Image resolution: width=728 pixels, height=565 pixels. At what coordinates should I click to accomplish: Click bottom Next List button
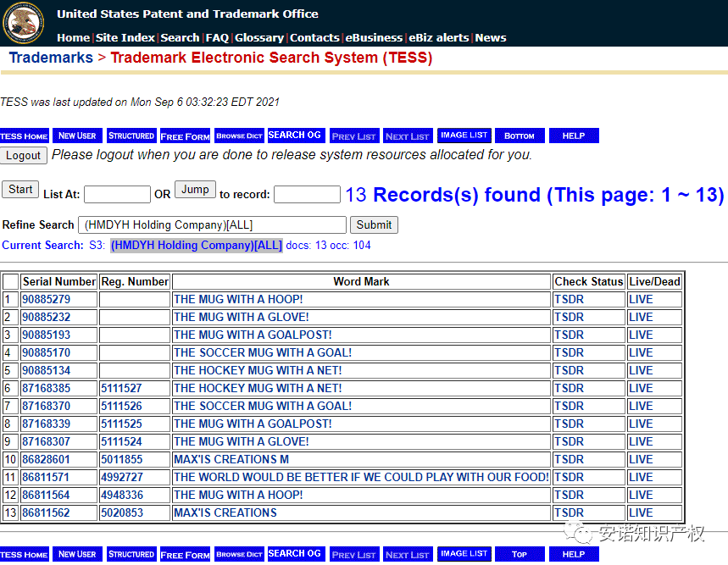[407, 554]
